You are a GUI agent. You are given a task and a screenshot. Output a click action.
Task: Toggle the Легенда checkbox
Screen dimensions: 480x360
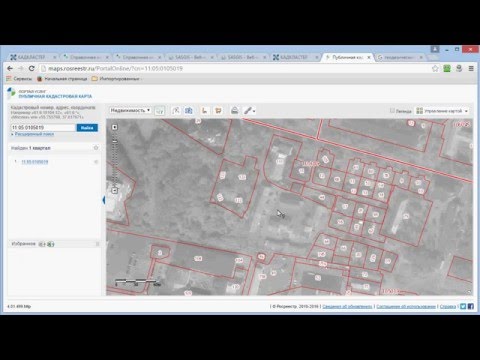[392, 110]
